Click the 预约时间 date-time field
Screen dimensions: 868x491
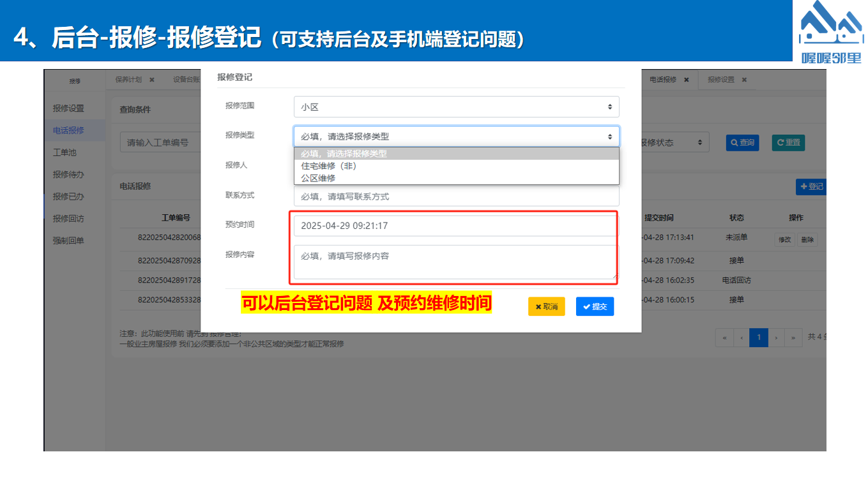tap(456, 226)
